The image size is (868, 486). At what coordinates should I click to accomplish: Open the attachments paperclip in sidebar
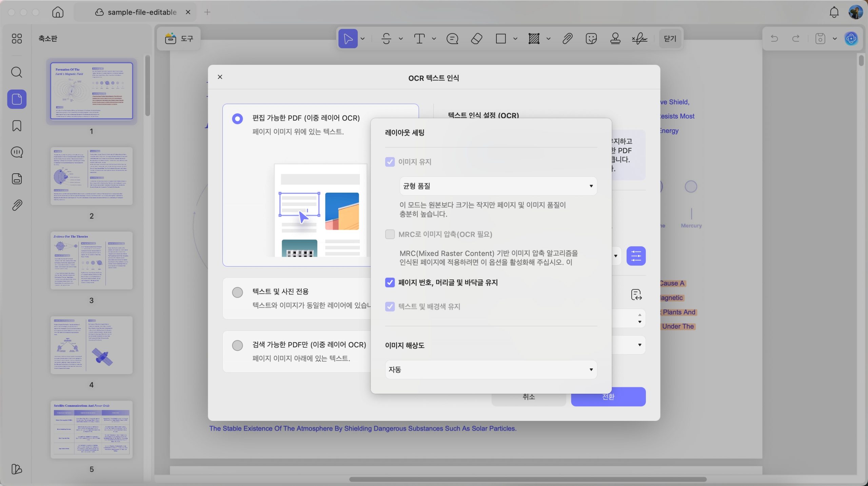click(x=17, y=205)
